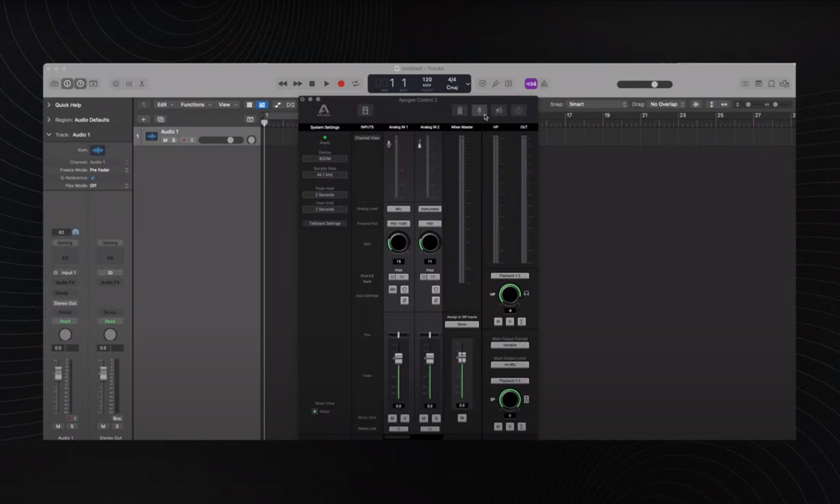This screenshot has width=840, height=504.
Task: Open the Apogee device view icon
Action: click(x=365, y=110)
